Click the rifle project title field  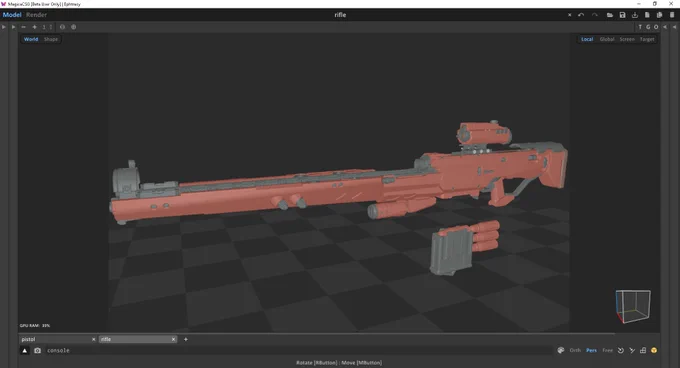340,15
